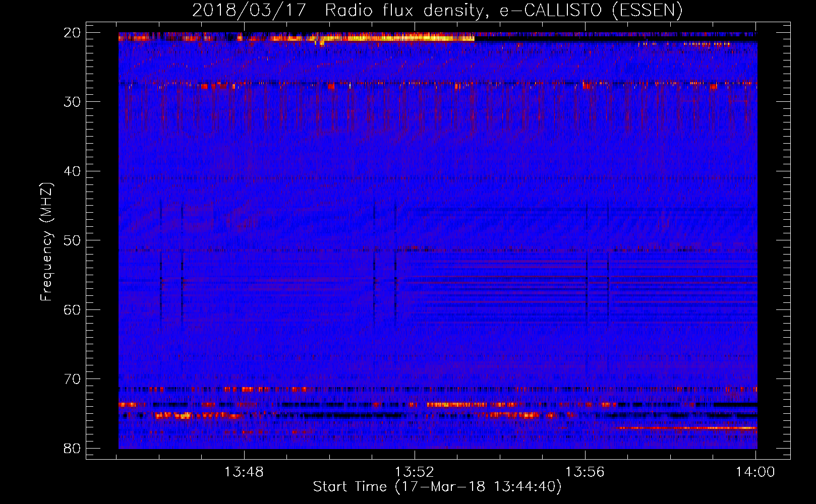The height and width of the screenshot is (504, 816).
Task: Click the 13:52 time tick label
Action: [414, 472]
